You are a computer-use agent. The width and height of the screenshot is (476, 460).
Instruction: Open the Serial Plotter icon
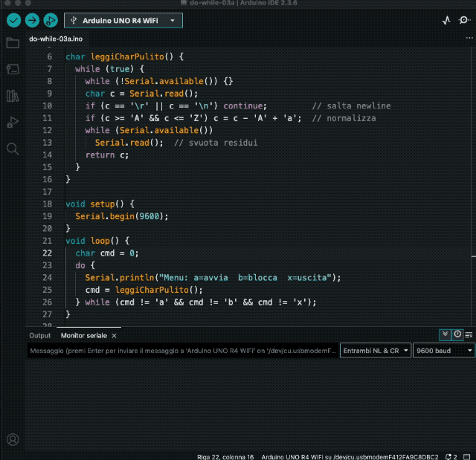446,21
